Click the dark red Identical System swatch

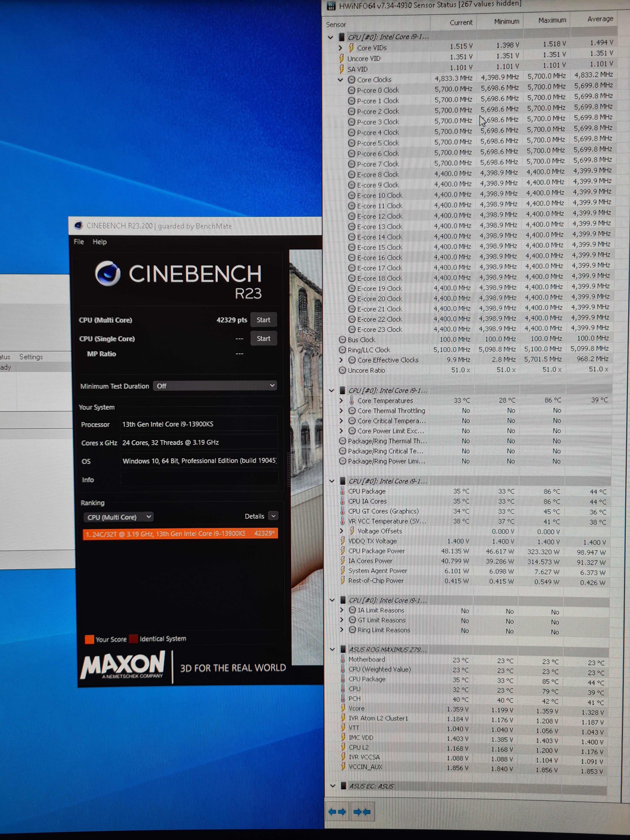click(x=133, y=639)
